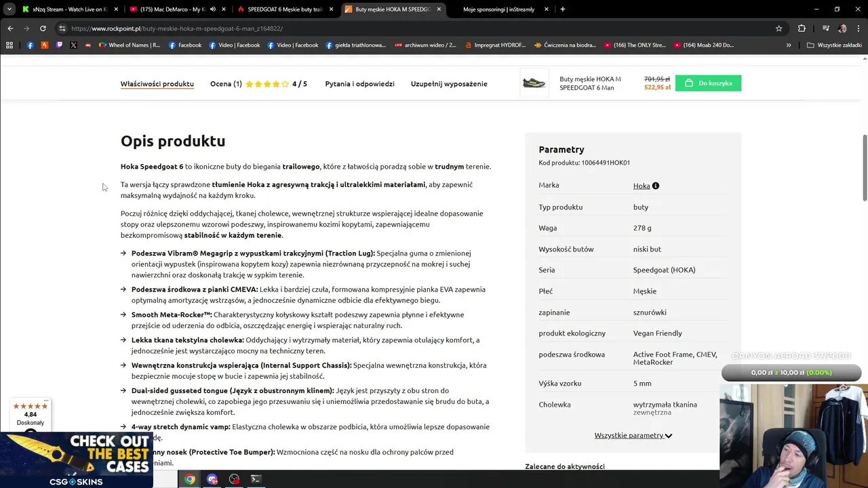Open a new tab with plus button

tap(562, 9)
